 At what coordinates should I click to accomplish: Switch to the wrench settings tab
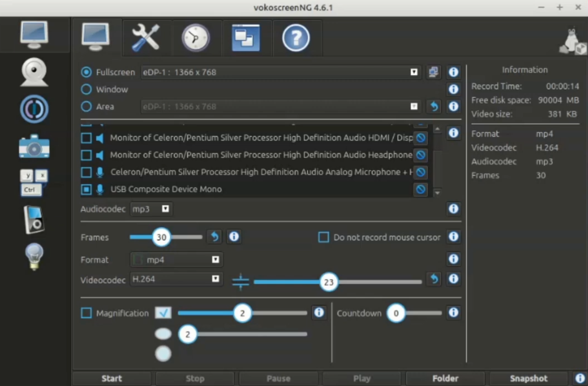146,38
